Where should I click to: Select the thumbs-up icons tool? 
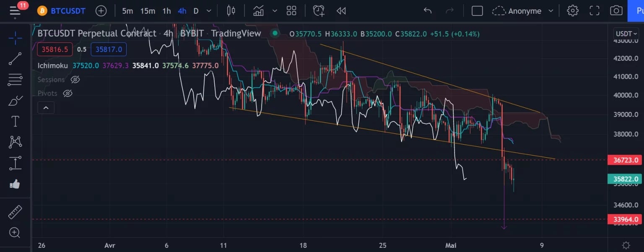15,184
